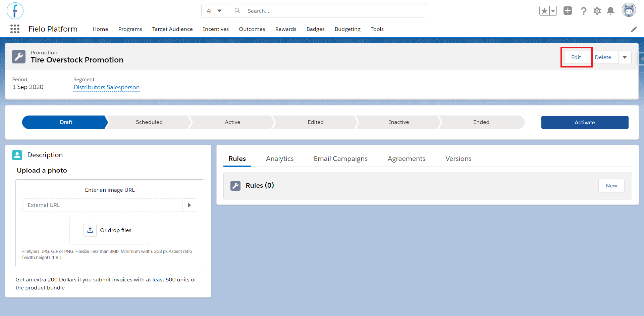Screen dimensions: 644x316
Task: Select the Ended status stage
Action: point(481,122)
